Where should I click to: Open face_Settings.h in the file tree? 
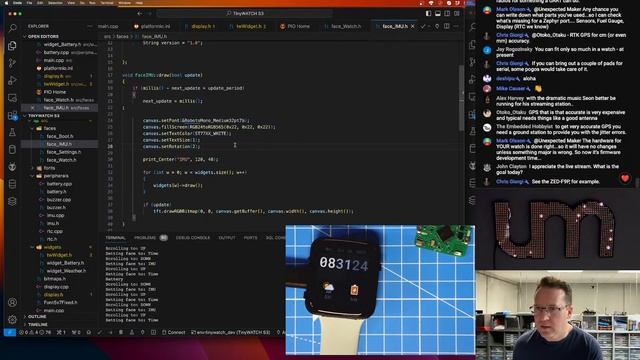coord(64,152)
